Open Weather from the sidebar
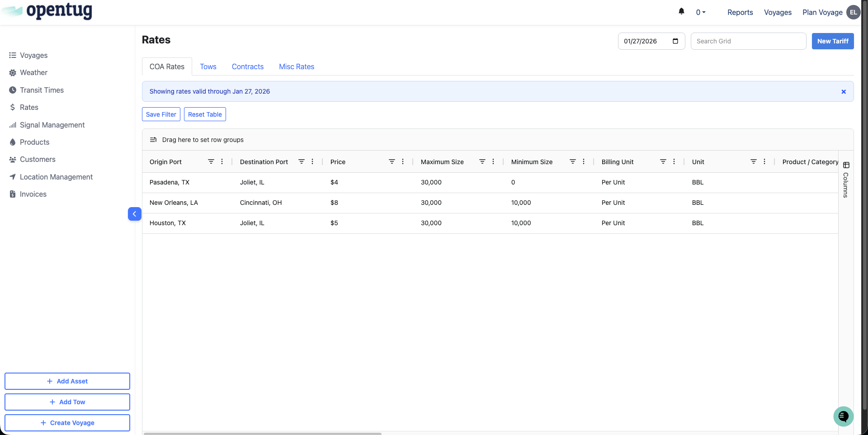868x435 pixels. (x=33, y=73)
